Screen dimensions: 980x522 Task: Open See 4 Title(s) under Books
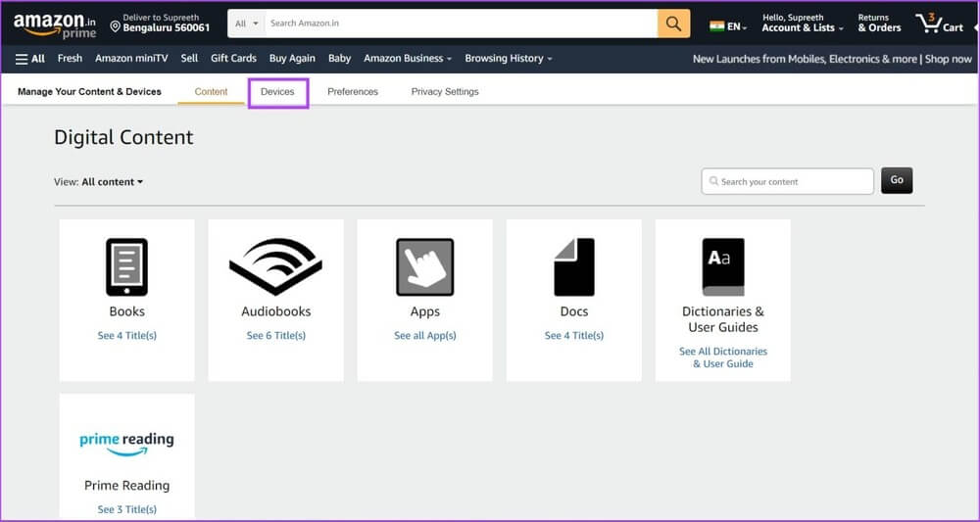pyautogui.click(x=126, y=336)
